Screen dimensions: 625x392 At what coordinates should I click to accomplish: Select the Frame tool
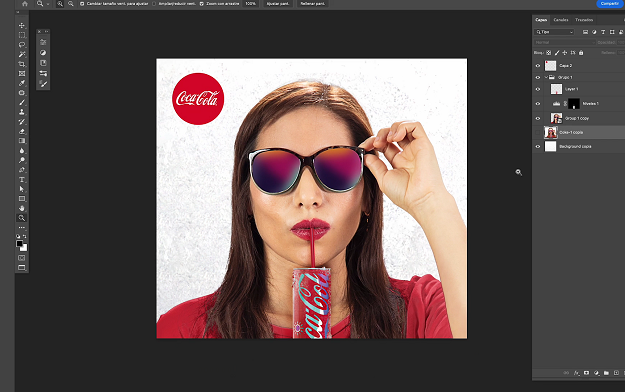pos(22,73)
